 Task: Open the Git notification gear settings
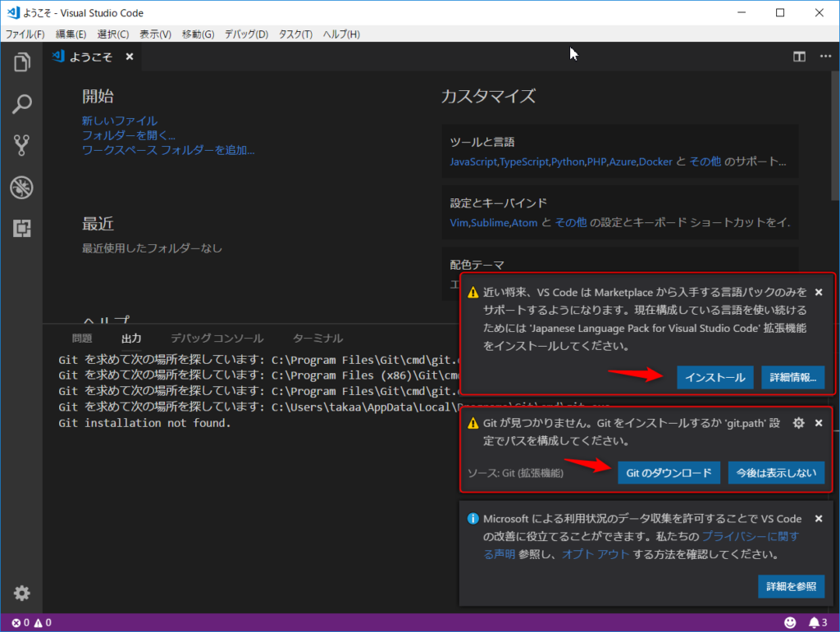tap(799, 423)
